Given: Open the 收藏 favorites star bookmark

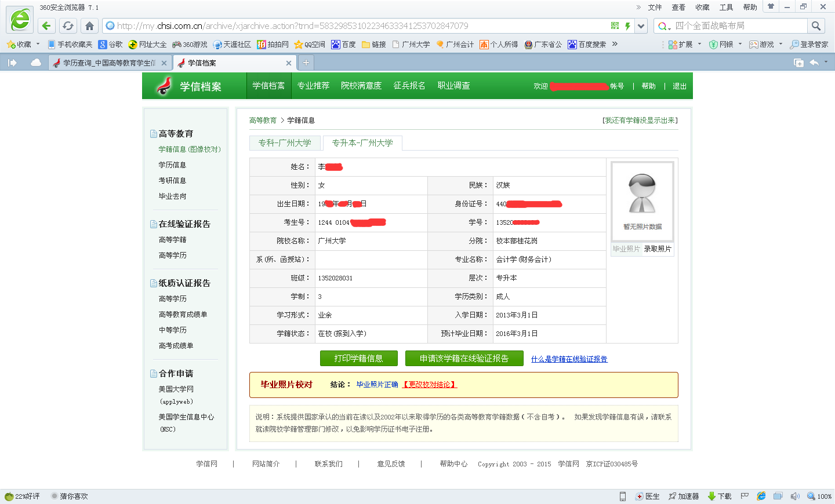Looking at the screenshot, I should 19,44.
